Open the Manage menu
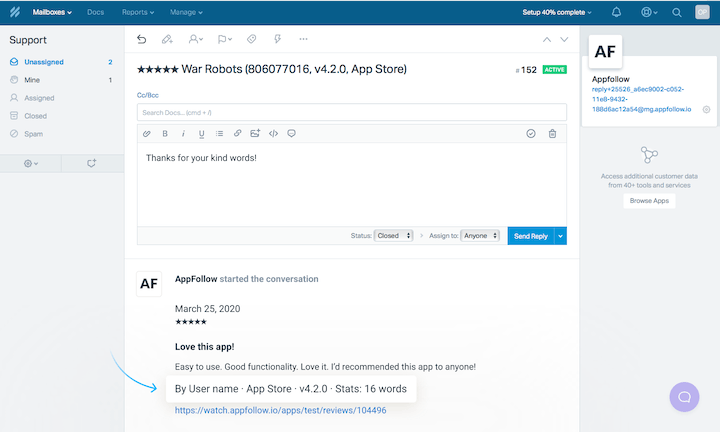Image resolution: width=720 pixels, height=432 pixels. coord(186,12)
